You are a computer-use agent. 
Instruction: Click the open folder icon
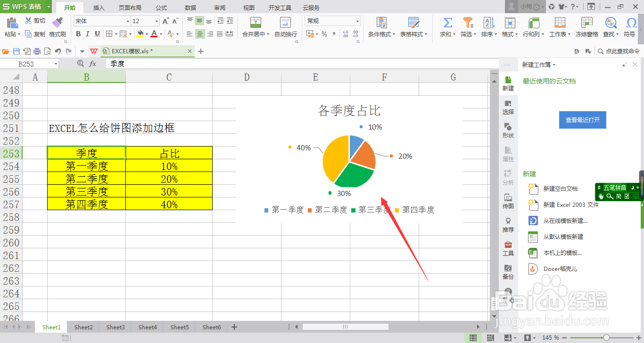click(6, 51)
